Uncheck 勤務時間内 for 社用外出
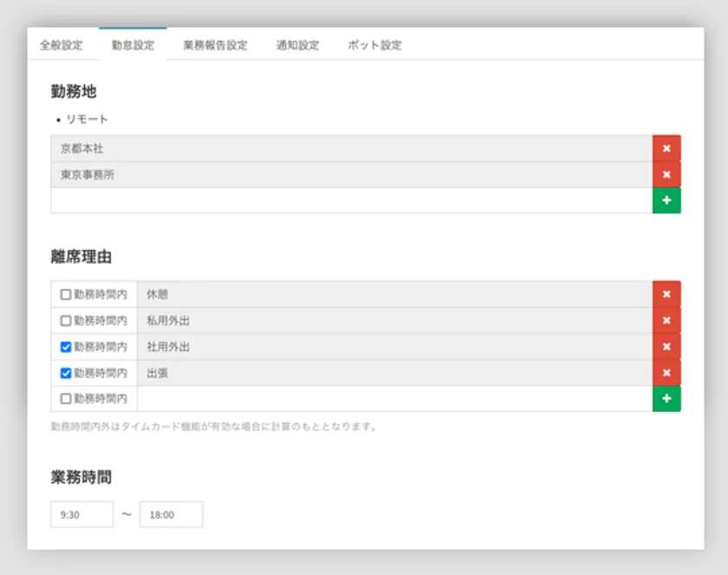The height and width of the screenshot is (575, 728). tap(66, 347)
